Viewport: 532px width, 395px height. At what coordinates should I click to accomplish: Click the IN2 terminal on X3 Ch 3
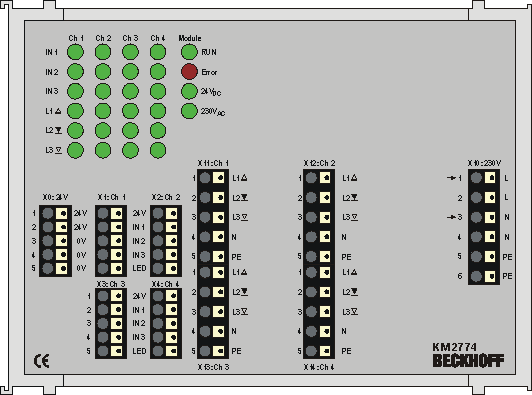[111, 323]
